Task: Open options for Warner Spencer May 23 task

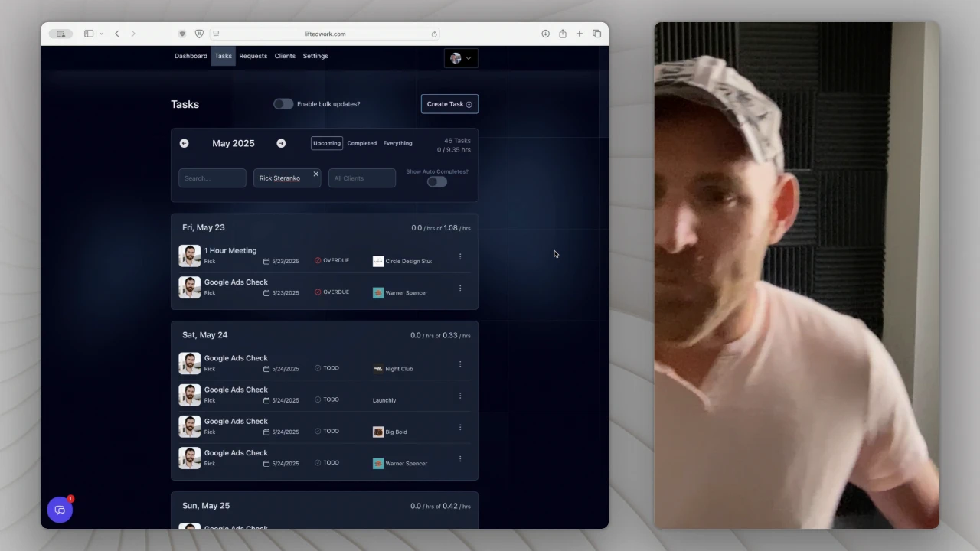Action: tap(460, 289)
